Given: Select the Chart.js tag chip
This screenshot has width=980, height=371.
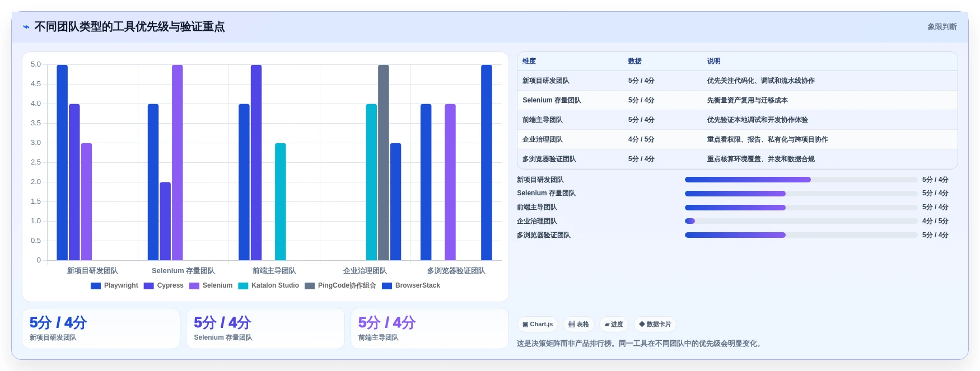Looking at the screenshot, I should (x=538, y=324).
